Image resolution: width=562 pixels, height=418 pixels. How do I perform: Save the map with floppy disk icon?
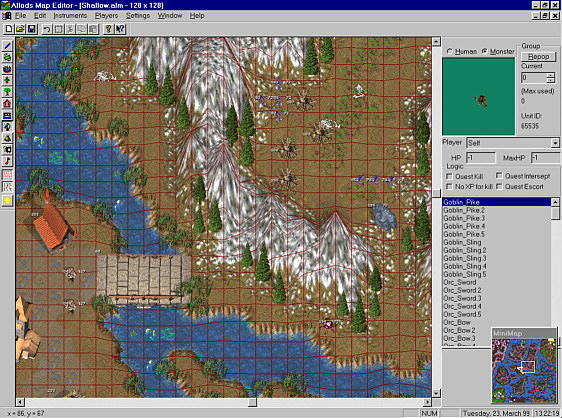[x=32, y=29]
